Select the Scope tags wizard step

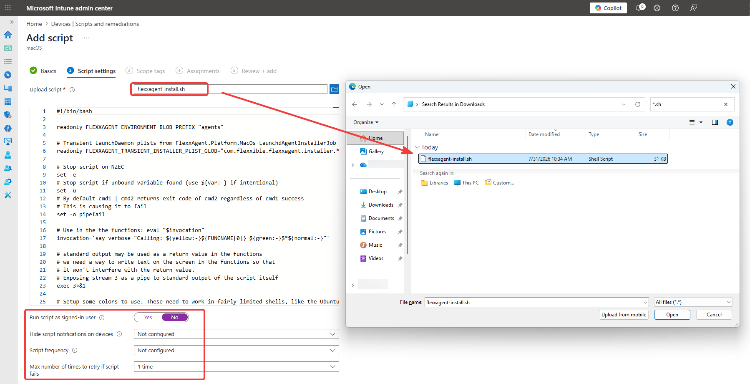pyautogui.click(x=145, y=71)
